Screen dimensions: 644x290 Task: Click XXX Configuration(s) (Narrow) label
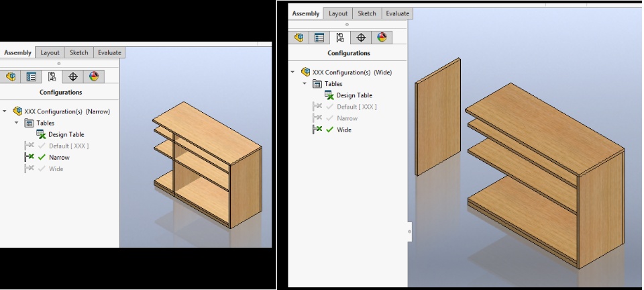(x=67, y=111)
